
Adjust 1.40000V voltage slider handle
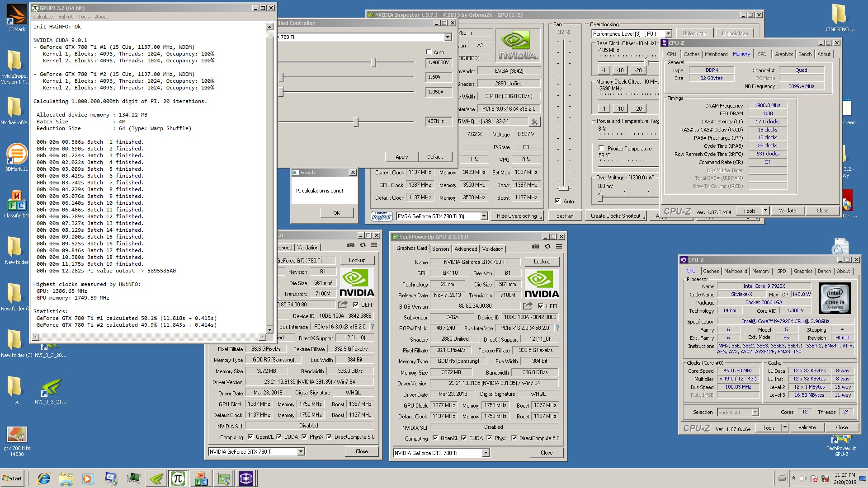(x=373, y=62)
